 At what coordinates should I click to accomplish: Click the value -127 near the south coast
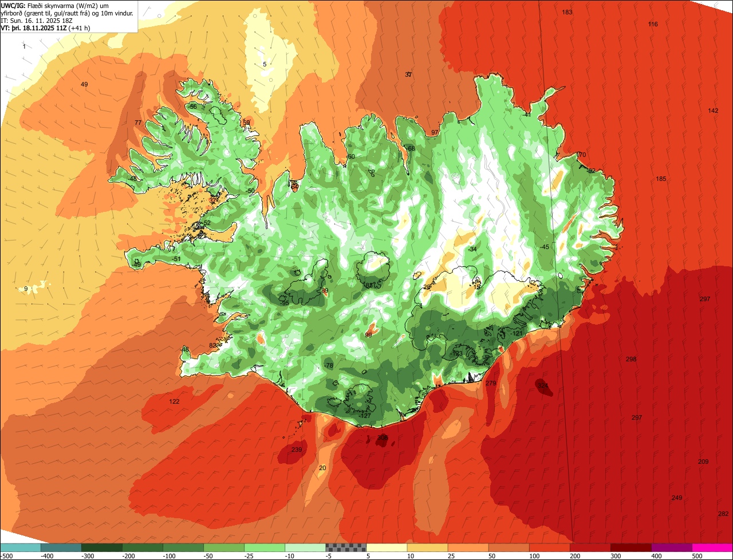tap(365, 416)
